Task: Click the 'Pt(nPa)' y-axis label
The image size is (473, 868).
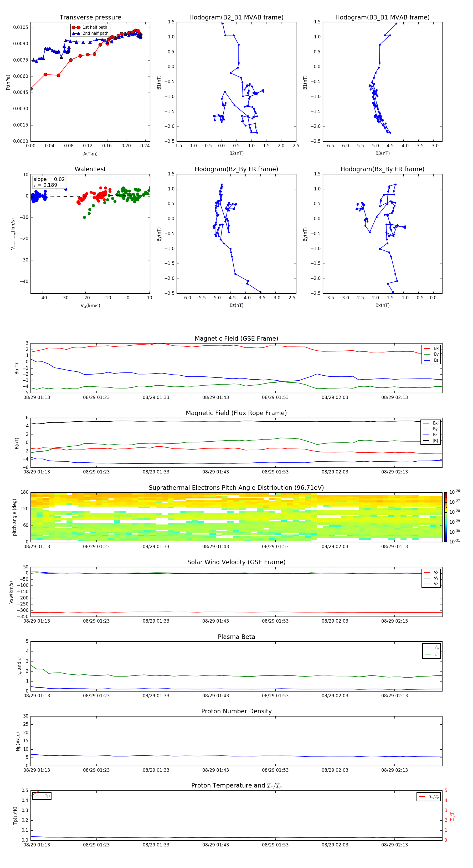Action: 8,82
